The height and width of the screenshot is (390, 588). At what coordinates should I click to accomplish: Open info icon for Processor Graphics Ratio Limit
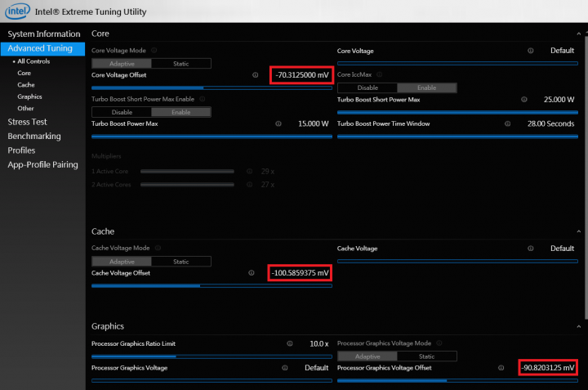click(290, 343)
